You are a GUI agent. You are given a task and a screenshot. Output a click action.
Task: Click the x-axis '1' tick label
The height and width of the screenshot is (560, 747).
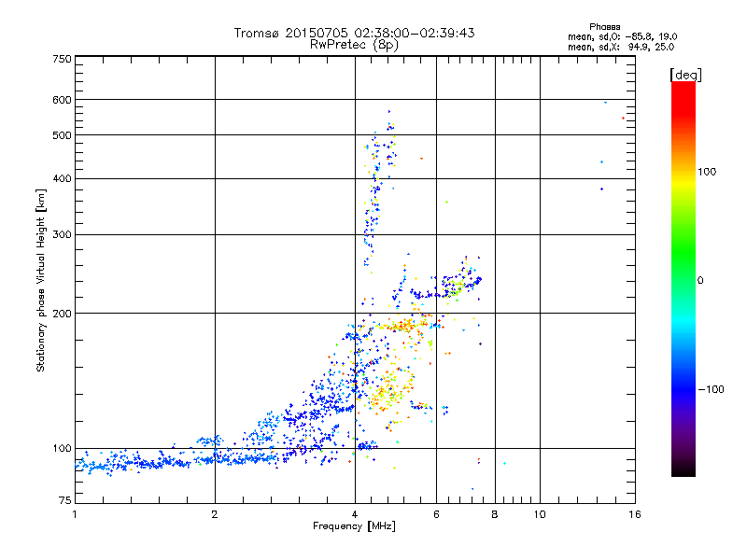75,514
